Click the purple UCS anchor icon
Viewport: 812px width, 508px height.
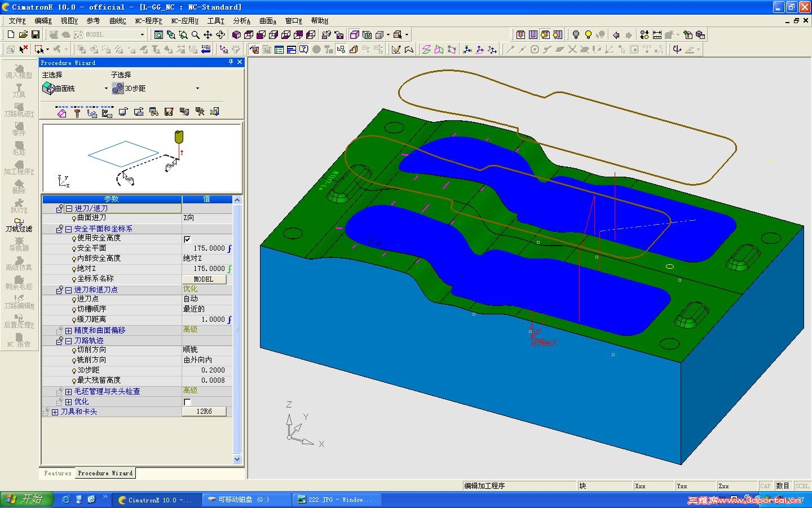tap(677, 50)
